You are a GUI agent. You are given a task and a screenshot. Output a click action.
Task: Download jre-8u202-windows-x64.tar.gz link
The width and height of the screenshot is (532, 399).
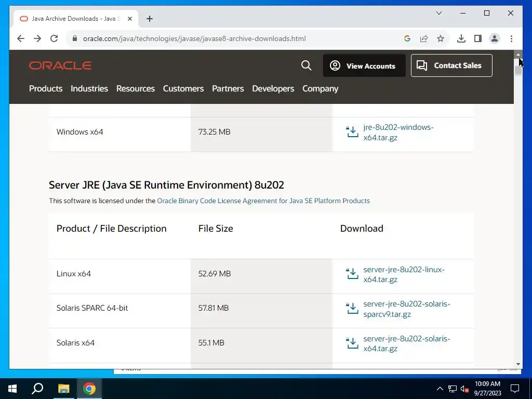[x=398, y=132]
